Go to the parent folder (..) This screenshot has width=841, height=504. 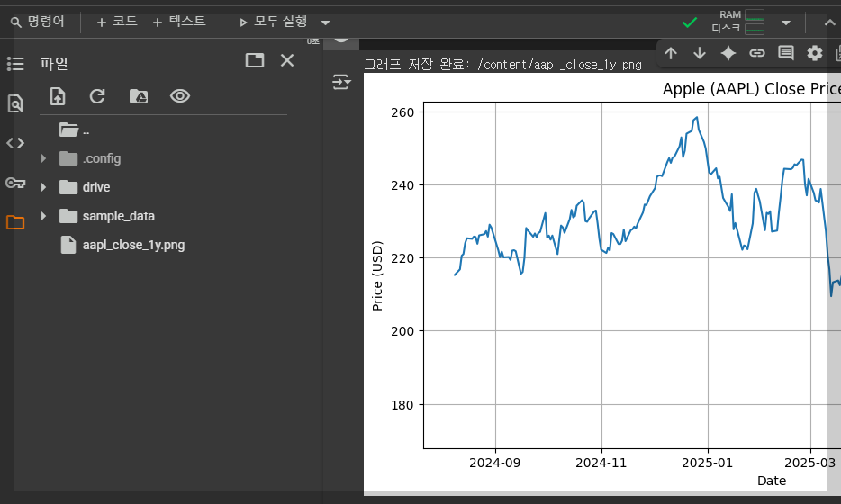click(x=74, y=130)
